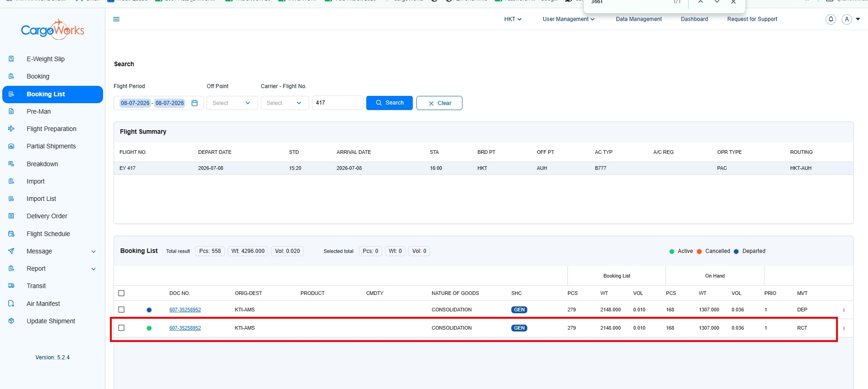
Task: Click the hamburger menu icon
Action: click(x=116, y=19)
